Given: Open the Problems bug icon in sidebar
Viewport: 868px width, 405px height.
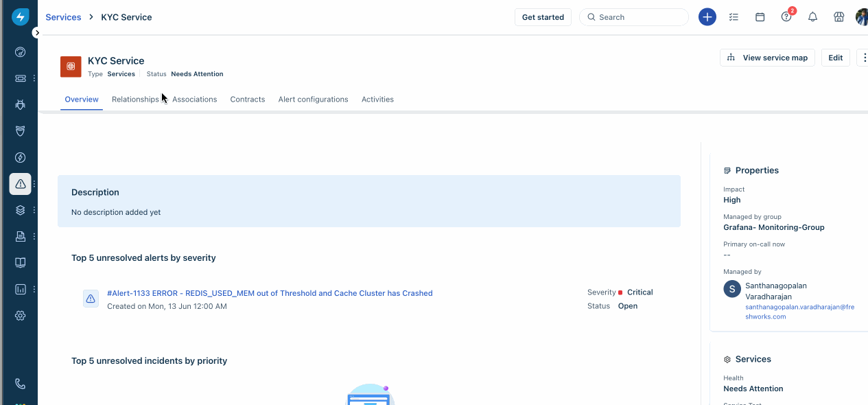Looking at the screenshot, I should [x=20, y=104].
